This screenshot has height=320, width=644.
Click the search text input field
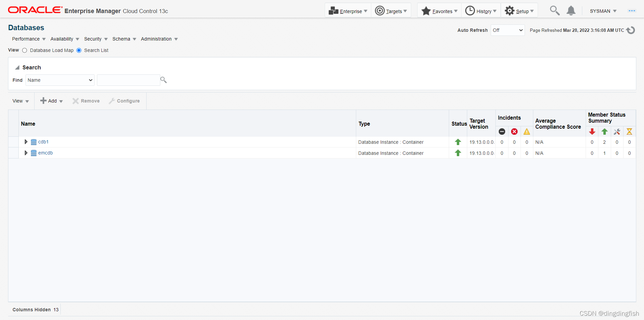pos(128,80)
